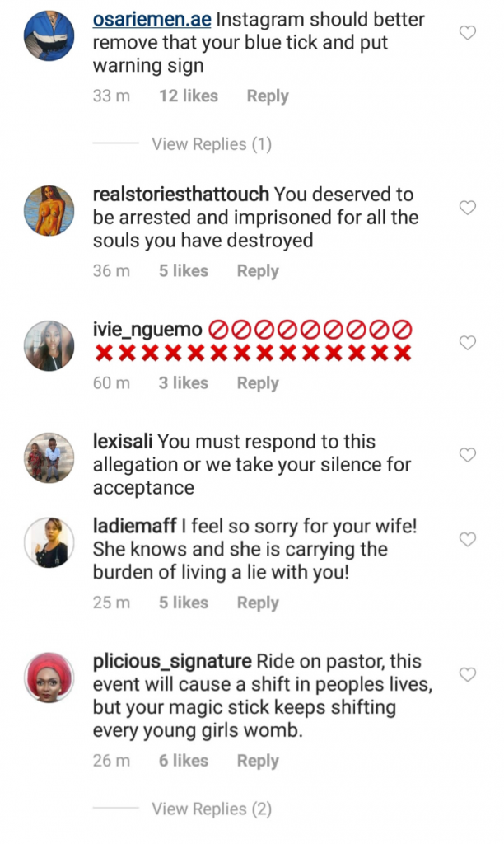Tap ivie_nguemo's profile photo
The width and height of the screenshot is (504, 844).
pyautogui.click(x=48, y=345)
